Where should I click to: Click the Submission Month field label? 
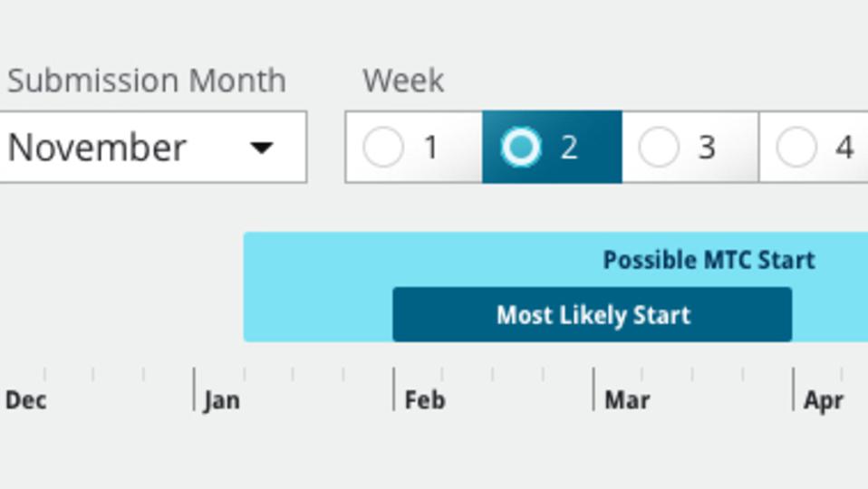point(147,81)
